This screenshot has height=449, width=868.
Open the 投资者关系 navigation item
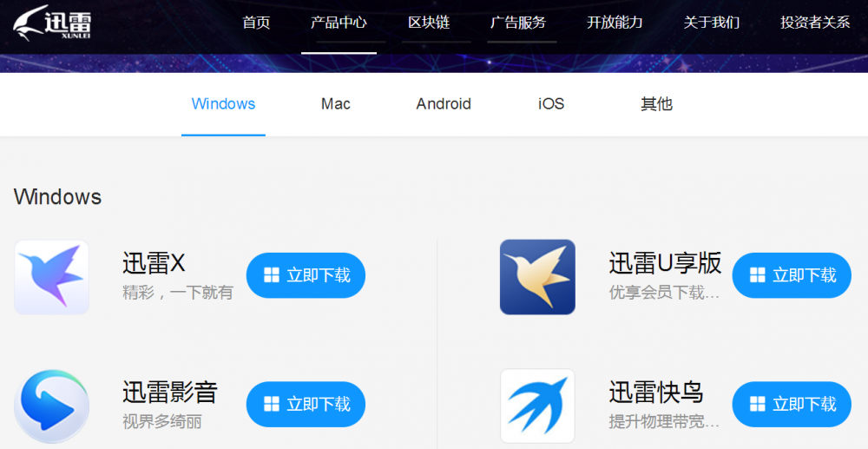pyautogui.click(x=815, y=23)
